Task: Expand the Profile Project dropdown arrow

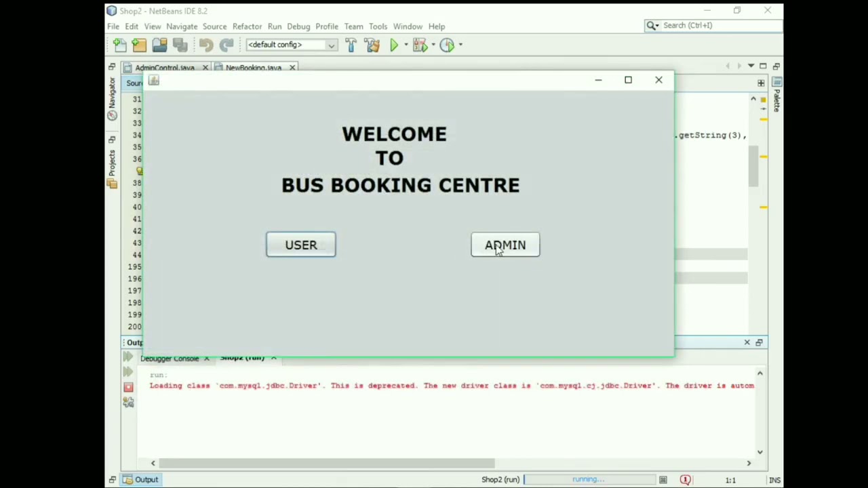Action: tap(460, 45)
